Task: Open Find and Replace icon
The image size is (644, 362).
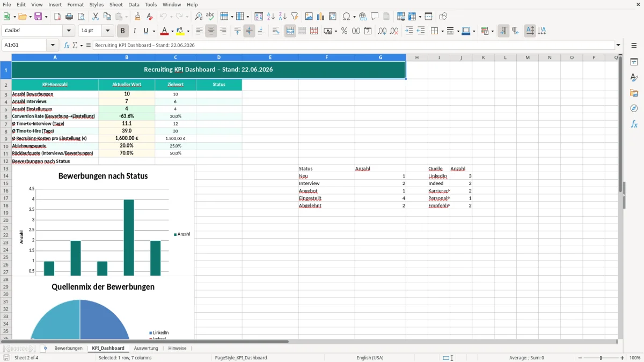Action: point(199,17)
